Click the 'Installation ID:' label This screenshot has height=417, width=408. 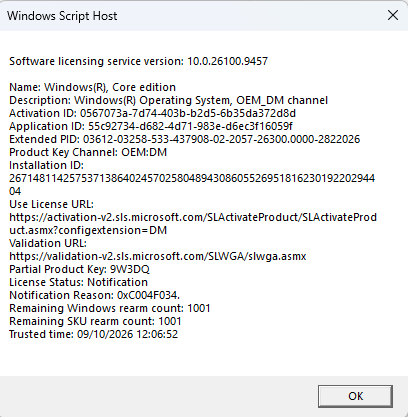coord(46,165)
